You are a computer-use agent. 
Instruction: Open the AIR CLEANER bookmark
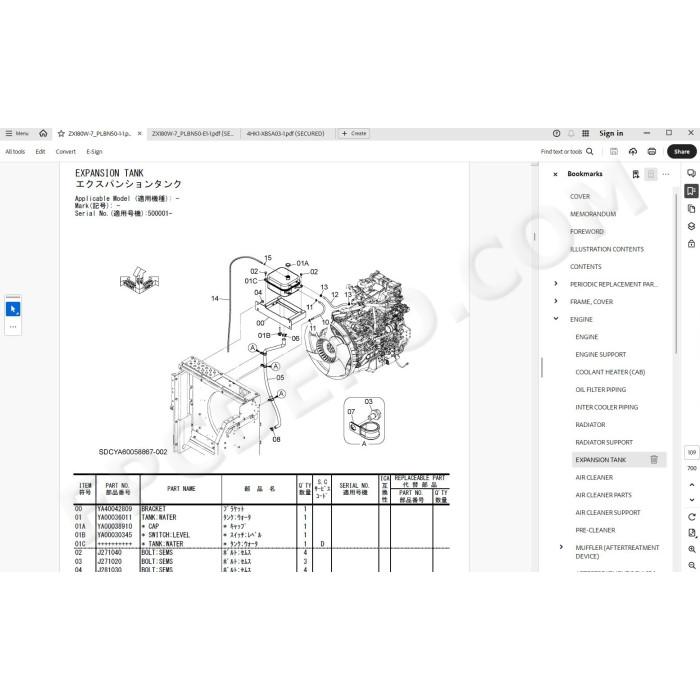coord(594,478)
